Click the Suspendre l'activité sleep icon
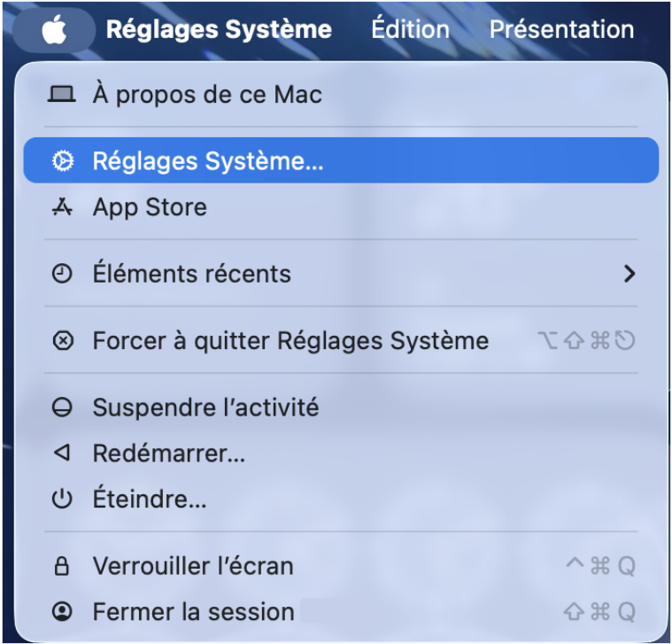The height and width of the screenshot is (644, 672). [61, 407]
